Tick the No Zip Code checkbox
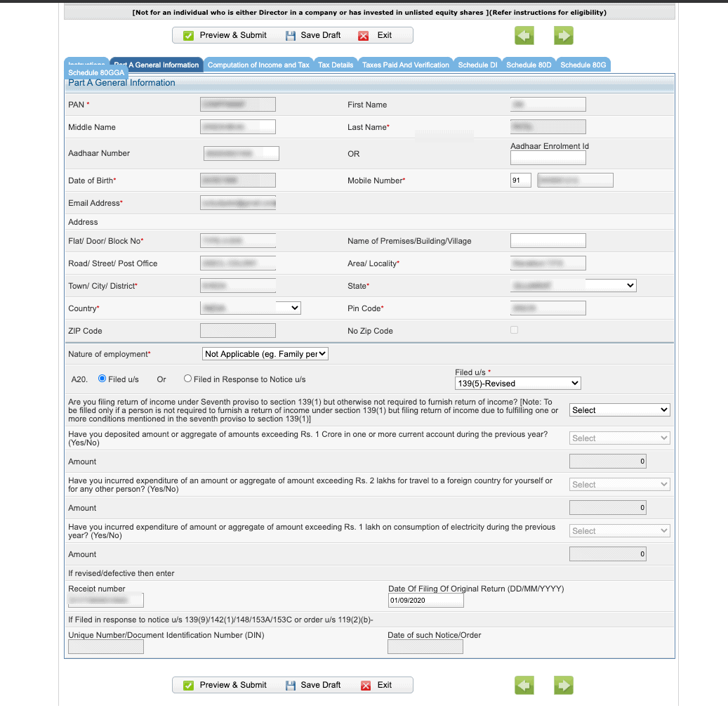 (x=514, y=329)
